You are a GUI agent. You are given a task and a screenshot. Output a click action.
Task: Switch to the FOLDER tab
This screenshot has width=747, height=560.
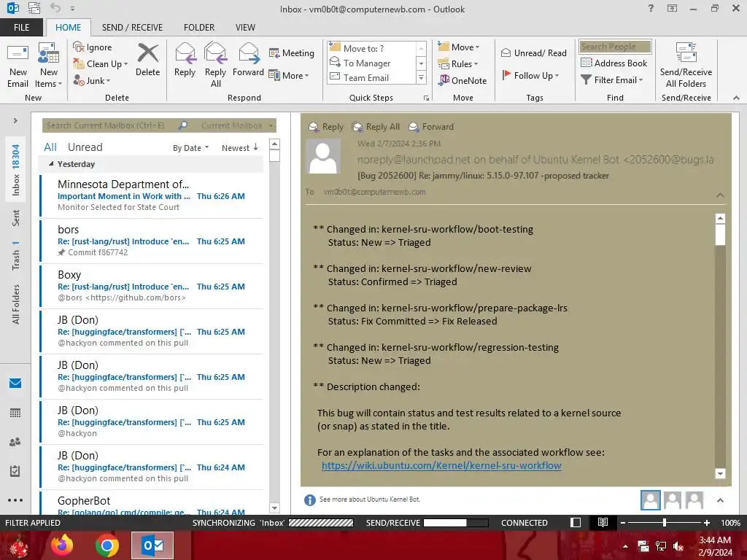tap(199, 28)
